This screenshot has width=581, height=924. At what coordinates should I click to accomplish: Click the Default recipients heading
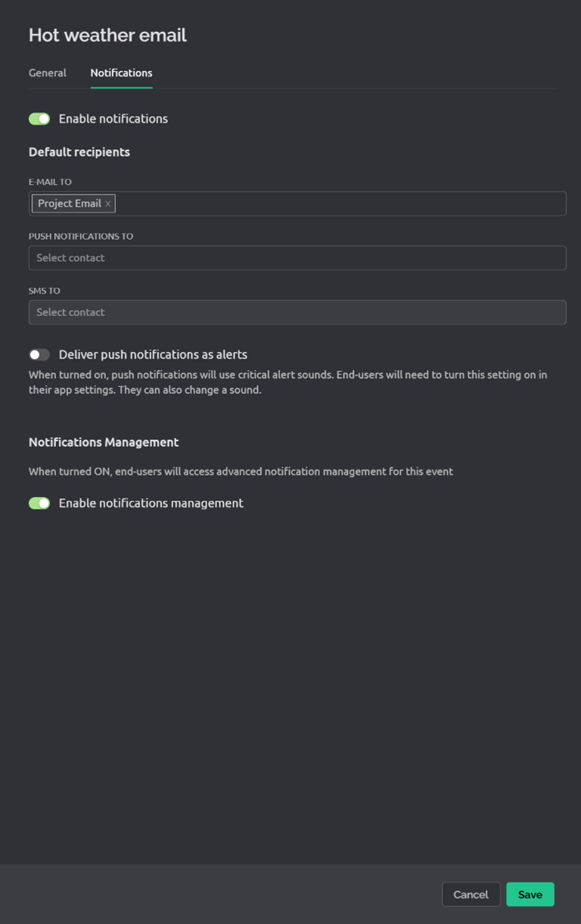click(79, 152)
